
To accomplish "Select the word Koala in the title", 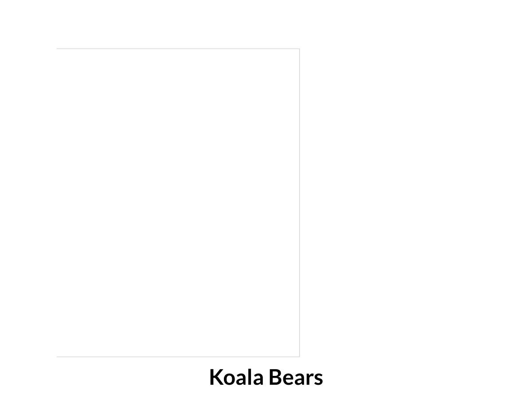I will click(x=236, y=378).
